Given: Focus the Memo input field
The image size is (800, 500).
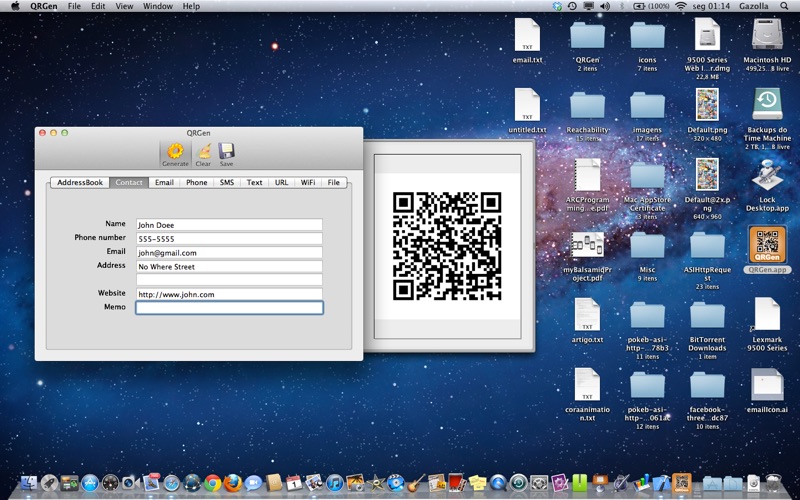Looking at the screenshot, I should coord(229,308).
